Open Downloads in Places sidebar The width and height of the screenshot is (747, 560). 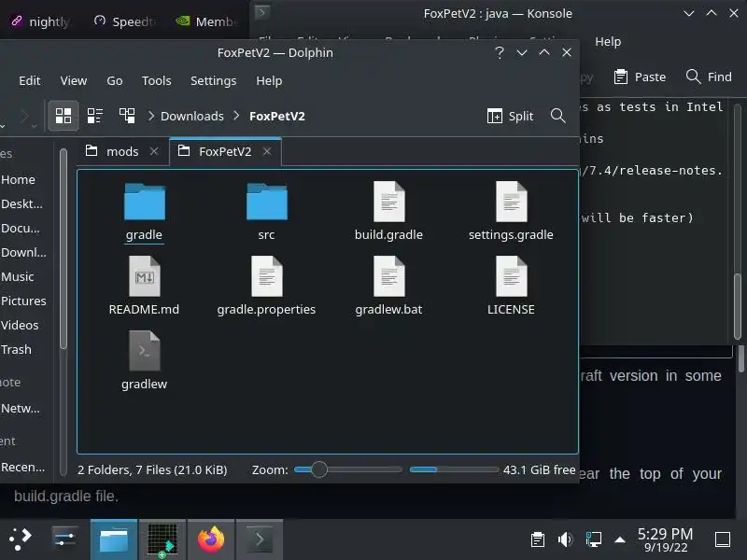tap(26, 252)
